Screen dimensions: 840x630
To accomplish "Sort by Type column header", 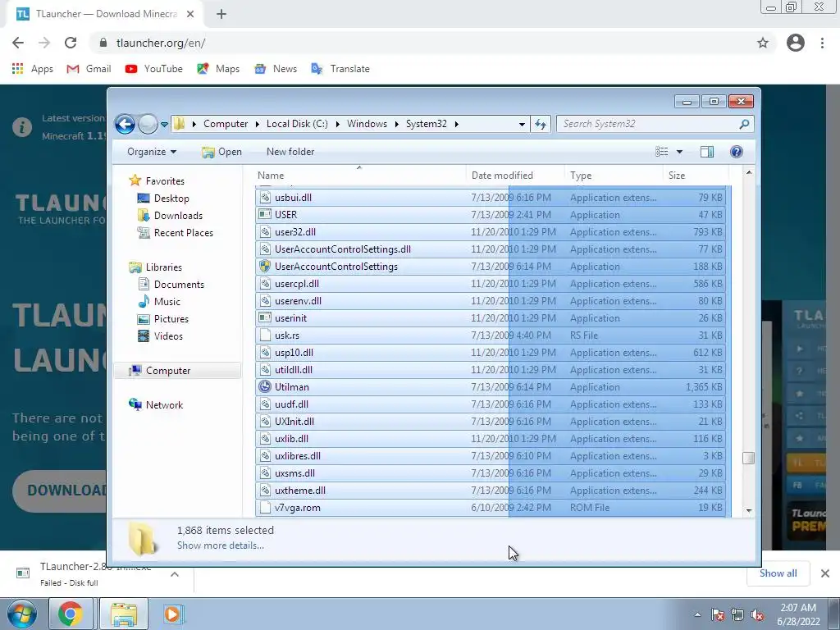I will click(x=614, y=176).
